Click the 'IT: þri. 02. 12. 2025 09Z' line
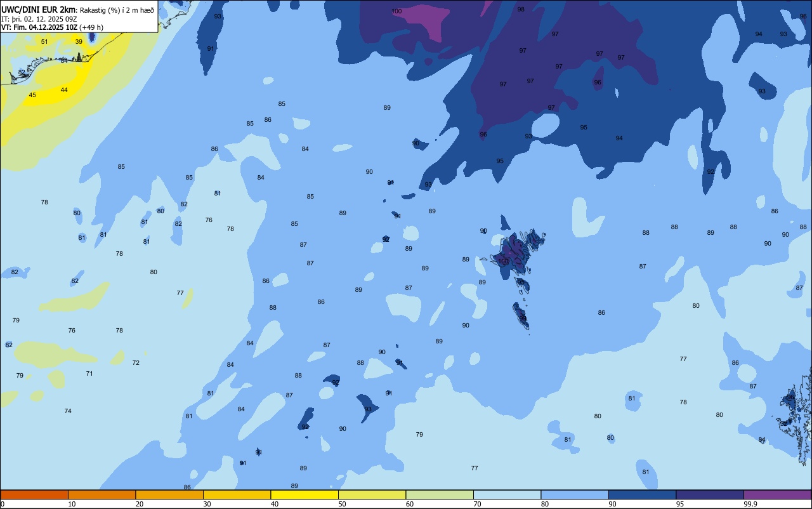The height and width of the screenshot is (509, 812). (x=39, y=19)
